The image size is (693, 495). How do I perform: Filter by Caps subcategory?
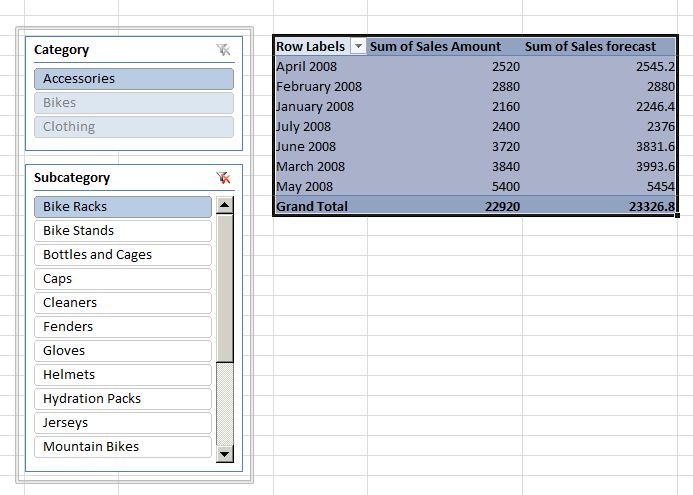(123, 279)
